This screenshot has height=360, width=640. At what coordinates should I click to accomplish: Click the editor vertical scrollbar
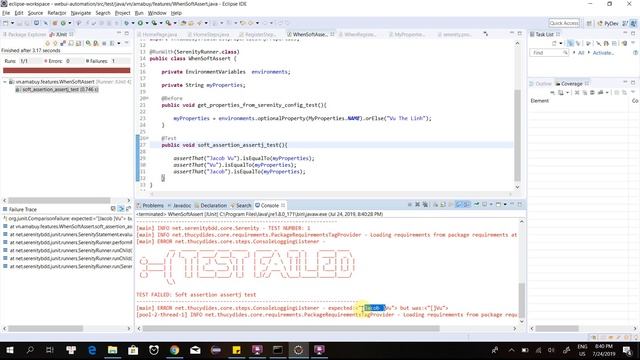[517, 135]
